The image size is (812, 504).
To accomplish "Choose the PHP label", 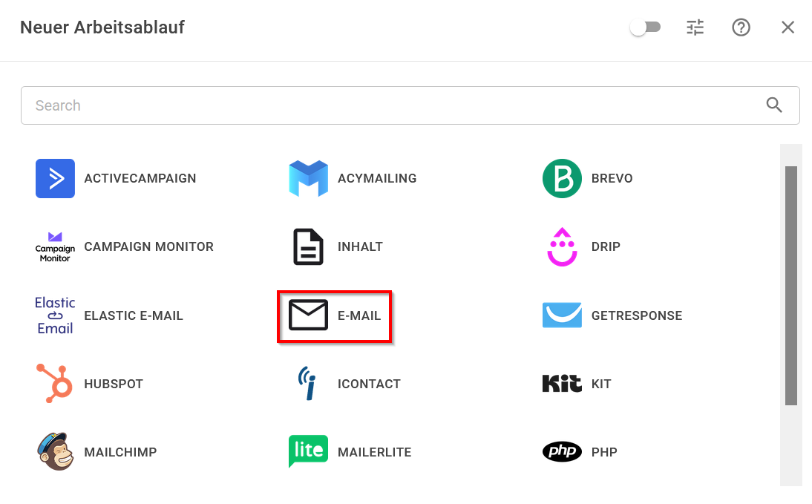I will pos(604,452).
